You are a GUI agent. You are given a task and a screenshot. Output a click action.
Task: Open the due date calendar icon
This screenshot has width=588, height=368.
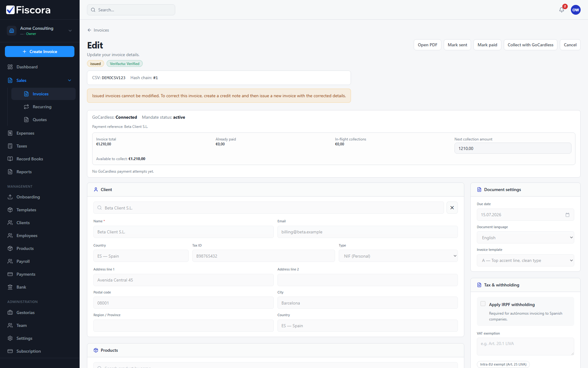(567, 215)
